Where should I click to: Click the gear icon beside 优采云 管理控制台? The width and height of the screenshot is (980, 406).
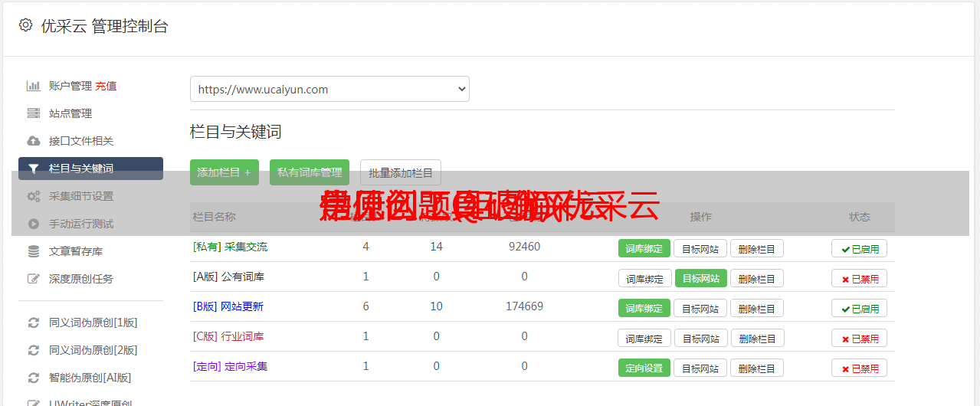(x=25, y=25)
